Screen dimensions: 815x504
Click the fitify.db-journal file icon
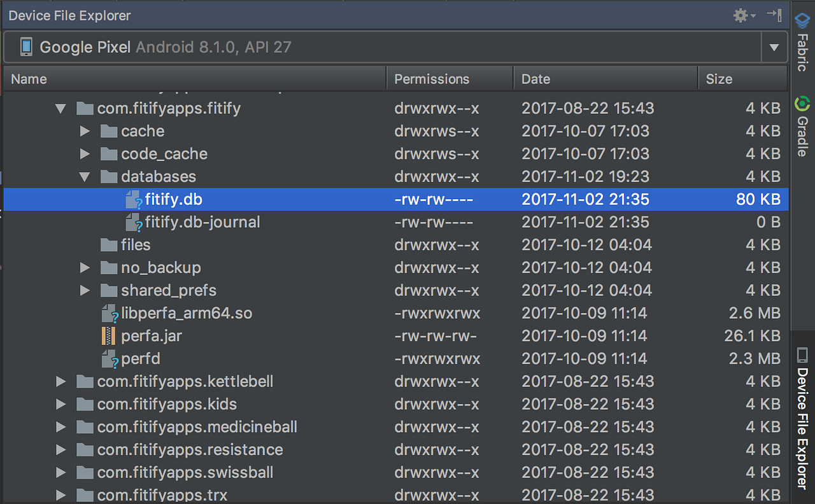click(x=134, y=223)
